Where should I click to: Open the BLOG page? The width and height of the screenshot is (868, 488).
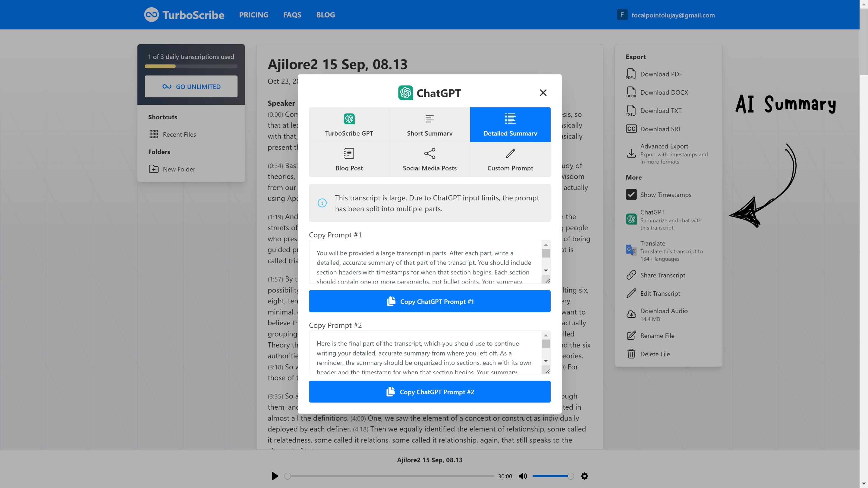click(x=325, y=15)
